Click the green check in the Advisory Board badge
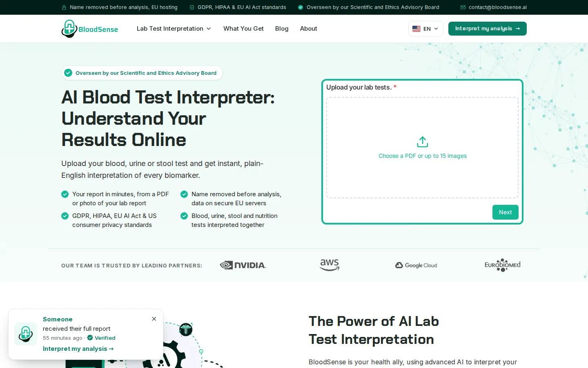The image size is (588, 368). (x=68, y=73)
